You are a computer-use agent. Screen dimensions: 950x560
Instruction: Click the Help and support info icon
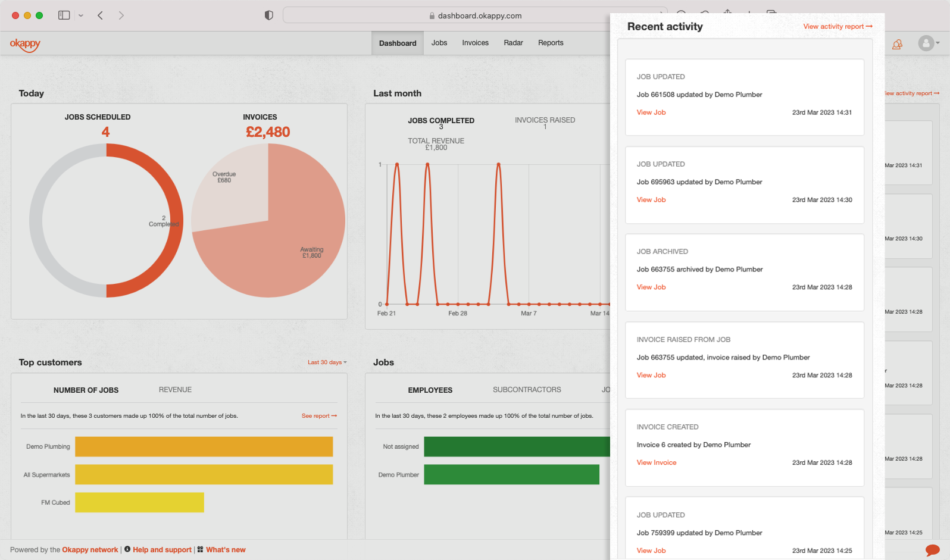coord(127,549)
